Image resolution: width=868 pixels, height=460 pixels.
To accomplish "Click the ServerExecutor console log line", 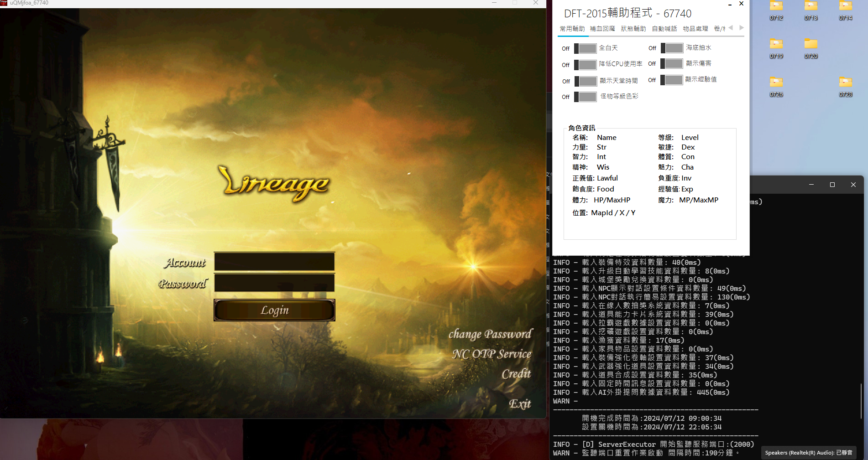I will pyautogui.click(x=654, y=444).
